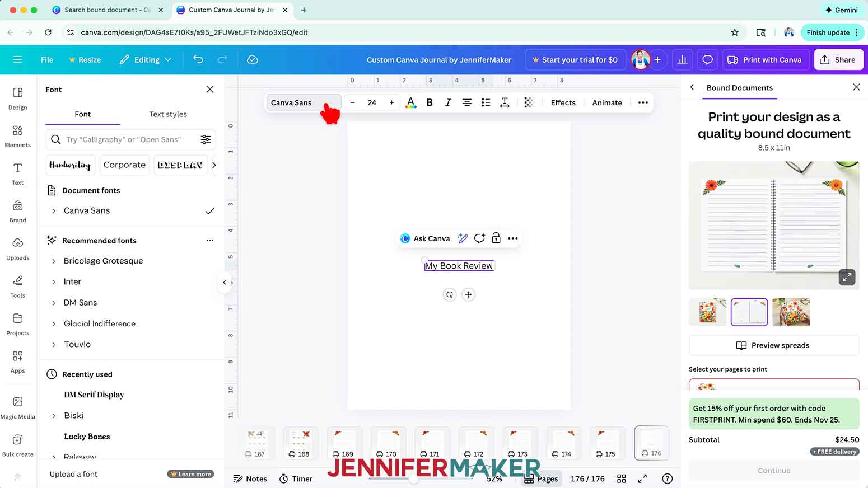The width and height of the screenshot is (868, 488).
Task: Open more toolbar options (three dots)
Action: [x=643, y=102]
